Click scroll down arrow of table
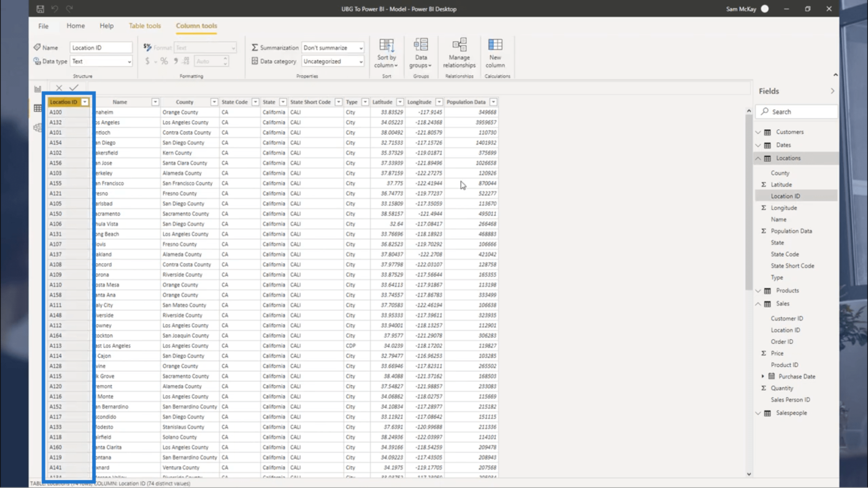This screenshot has width=868, height=488. (749, 474)
